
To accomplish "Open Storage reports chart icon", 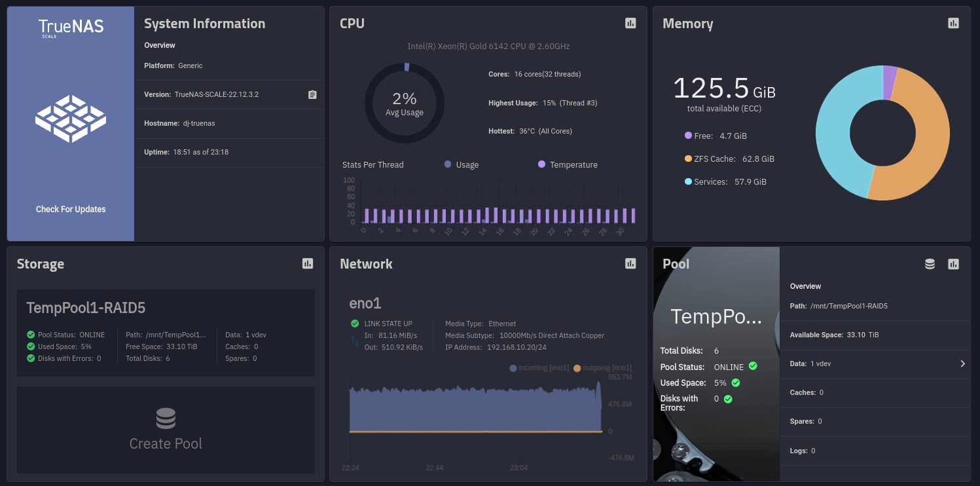I will (x=308, y=264).
